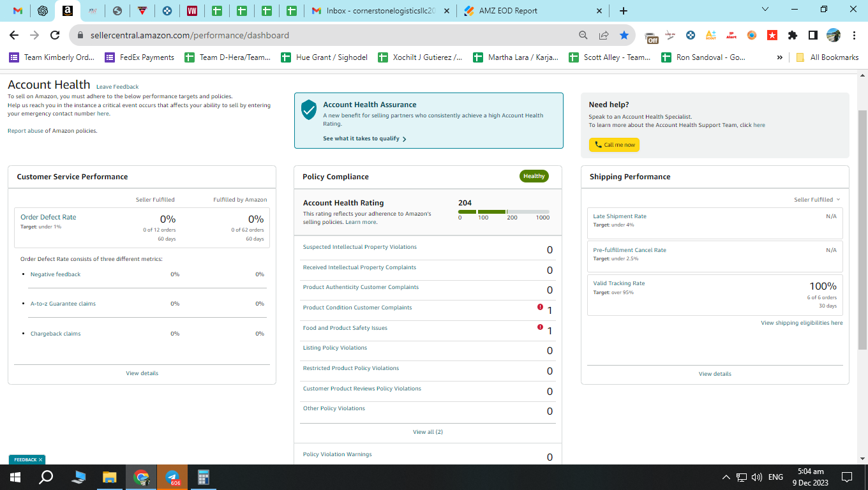This screenshot has width=868, height=490.
Task: Go back to the previous page
Action: click(14, 35)
